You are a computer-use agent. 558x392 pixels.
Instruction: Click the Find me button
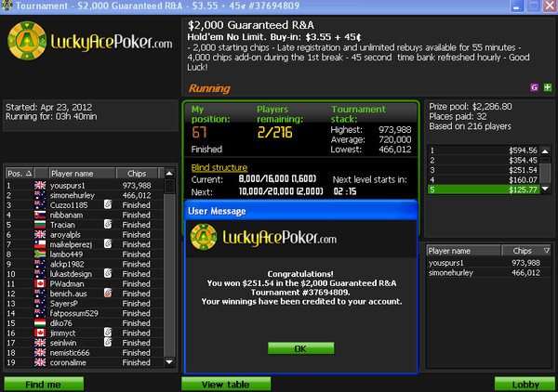pyautogui.click(x=44, y=385)
